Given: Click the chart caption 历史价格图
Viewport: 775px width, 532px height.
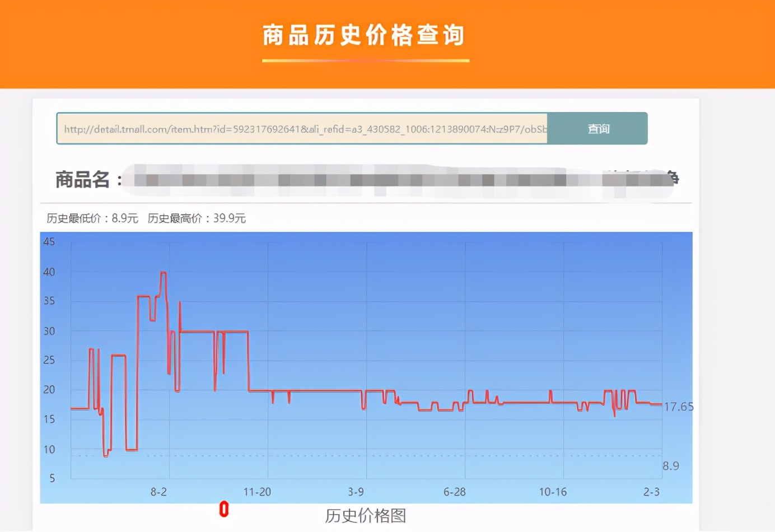Looking at the screenshot, I should pos(365,516).
